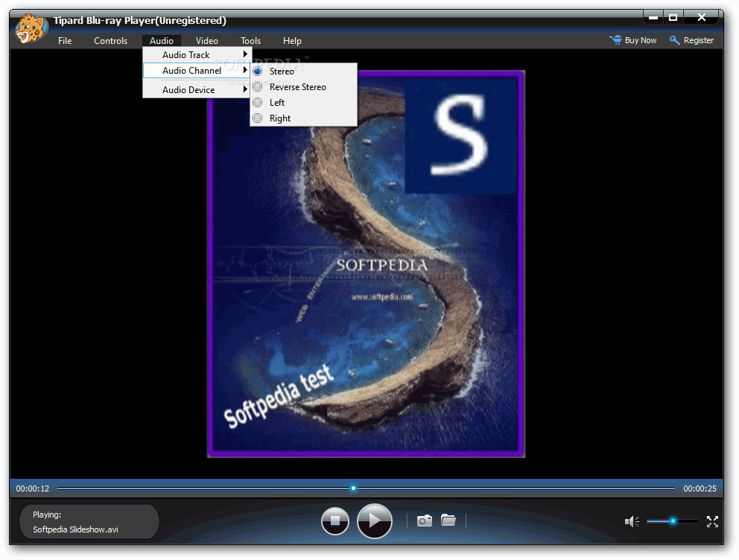Enter full screen with the expand arrows icon
This screenshot has height=560, width=739.
pyautogui.click(x=712, y=521)
